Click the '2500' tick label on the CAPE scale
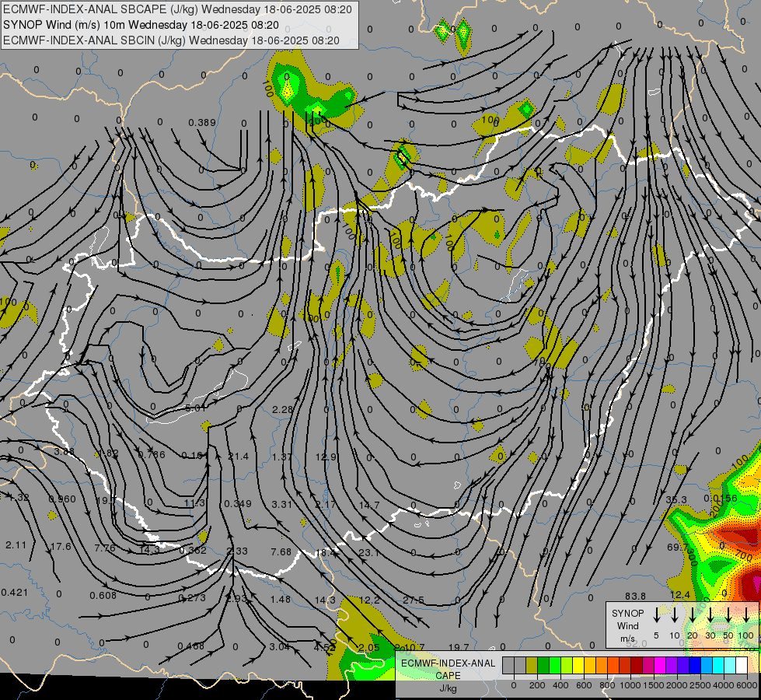The image size is (761, 700). click(700, 685)
